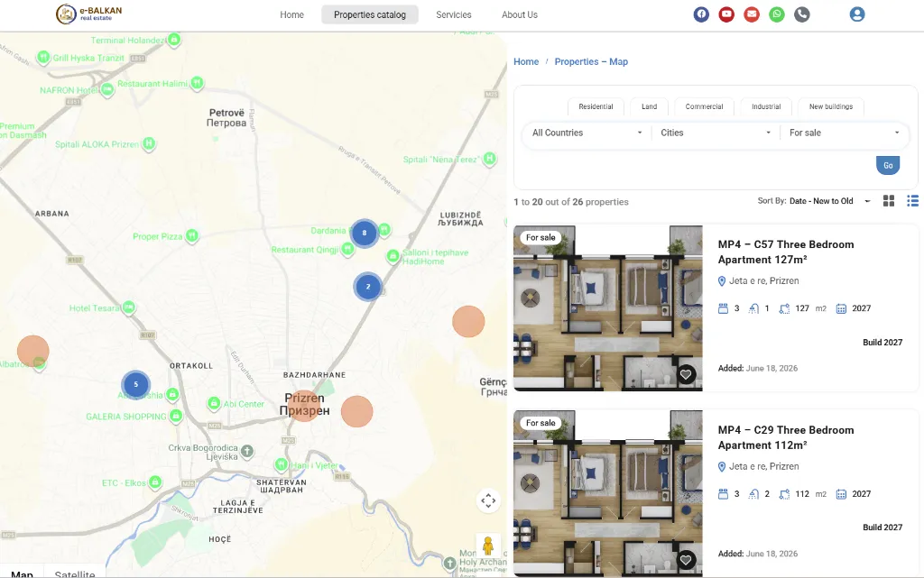924x578 pixels.
Task: Click the NAFRON Hotel map pin
Action: click(x=107, y=89)
